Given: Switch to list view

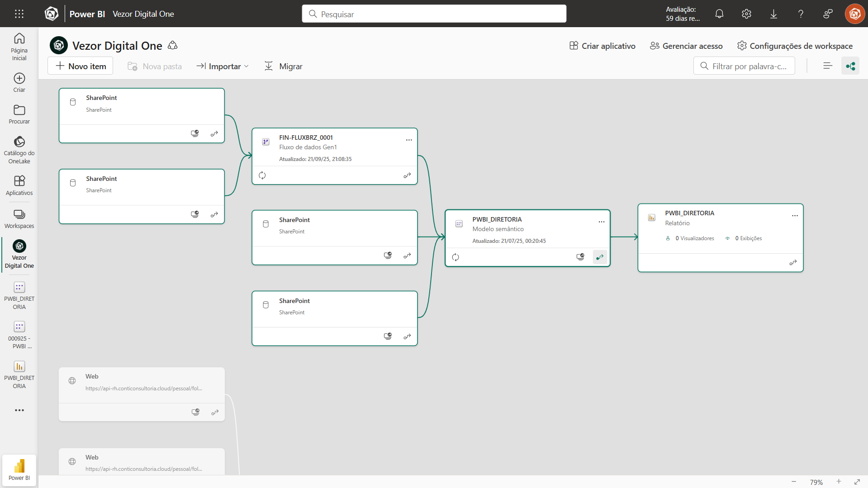Looking at the screenshot, I should tap(828, 66).
